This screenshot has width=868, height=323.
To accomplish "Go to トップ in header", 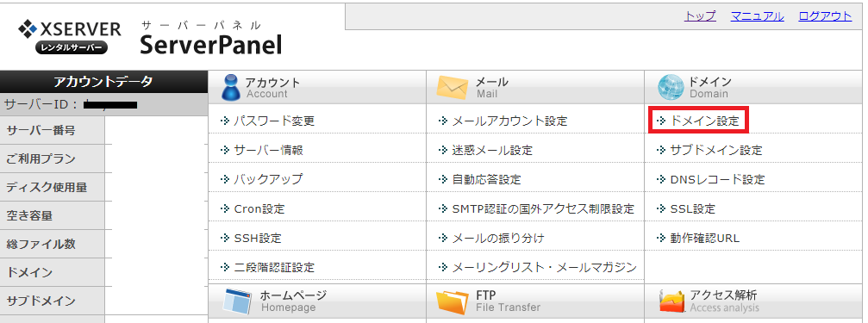I will tap(700, 16).
